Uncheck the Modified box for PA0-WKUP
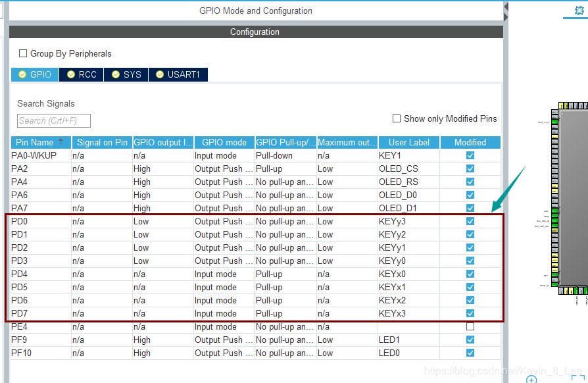This screenshot has height=383, width=588. [470, 155]
